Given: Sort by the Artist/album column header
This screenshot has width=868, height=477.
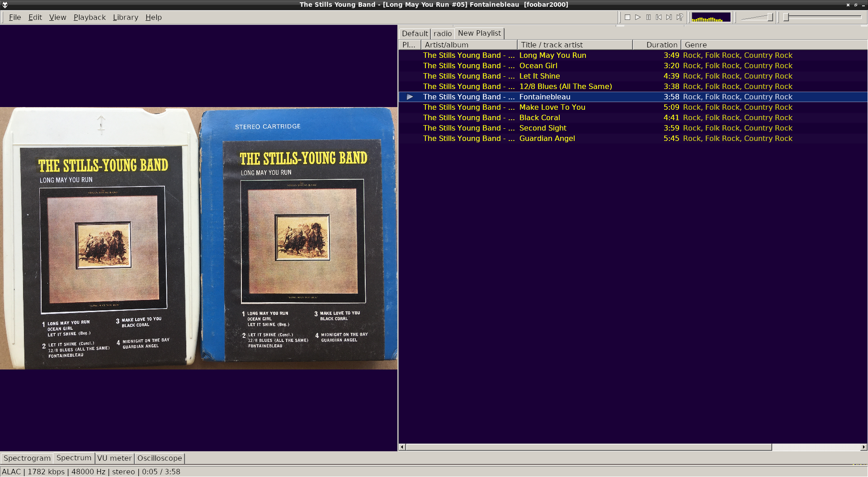Looking at the screenshot, I should pyautogui.click(x=469, y=45).
